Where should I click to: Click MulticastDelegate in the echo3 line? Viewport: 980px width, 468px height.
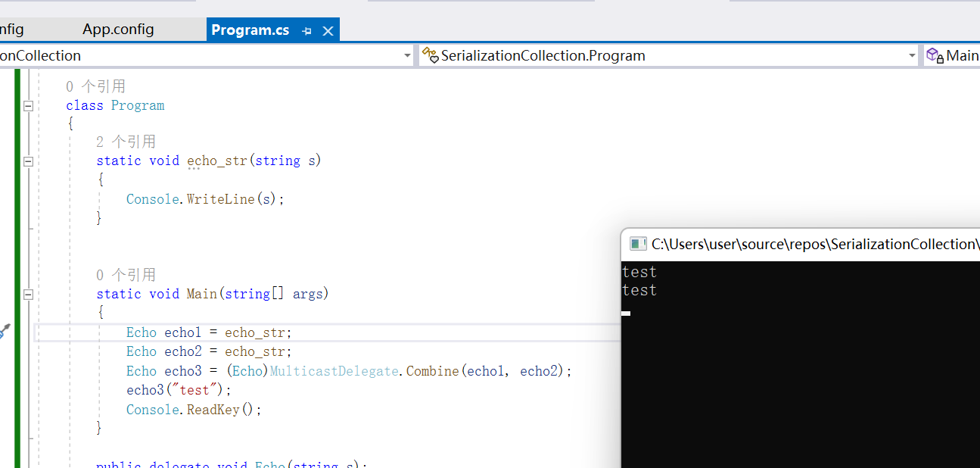334,371
